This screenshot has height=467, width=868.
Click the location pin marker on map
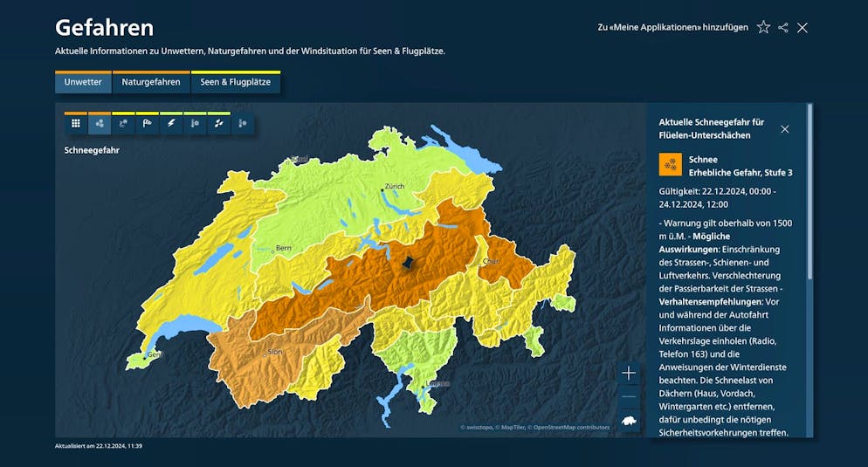pyautogui.click(x=408, y=262)
